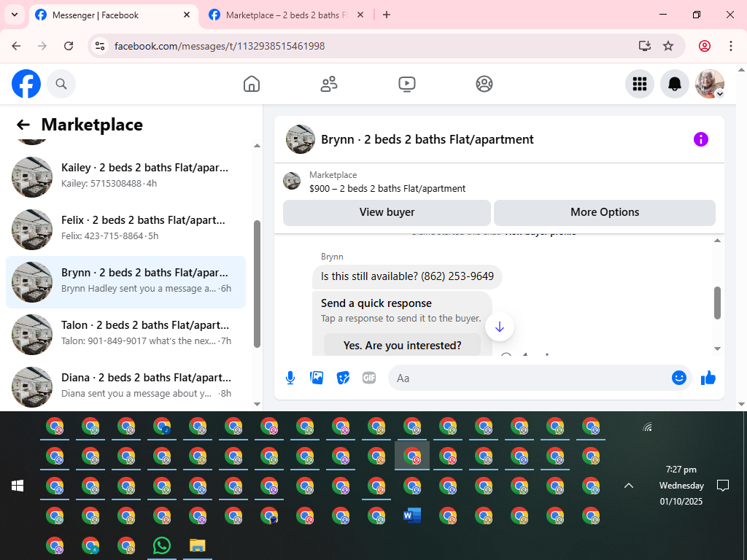Open the emoji picker smiley
Screen dimensions: 747x560
(x=679, y=378)
